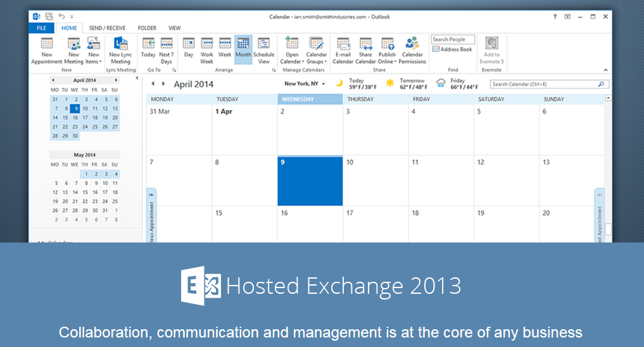Click the calendar search magnifier icon
This screenshot has height=347, width=644.
point(602,84)
